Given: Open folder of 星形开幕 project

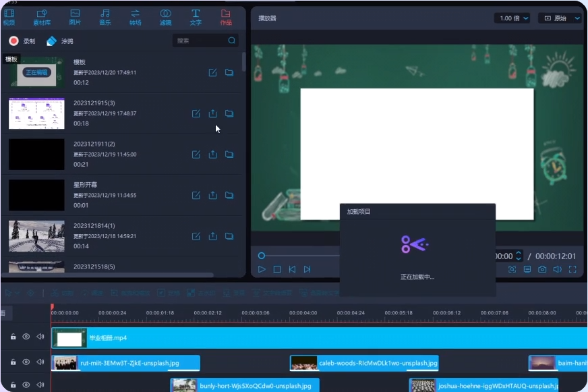Looking at the screenshot, I should tap(229, 195).
